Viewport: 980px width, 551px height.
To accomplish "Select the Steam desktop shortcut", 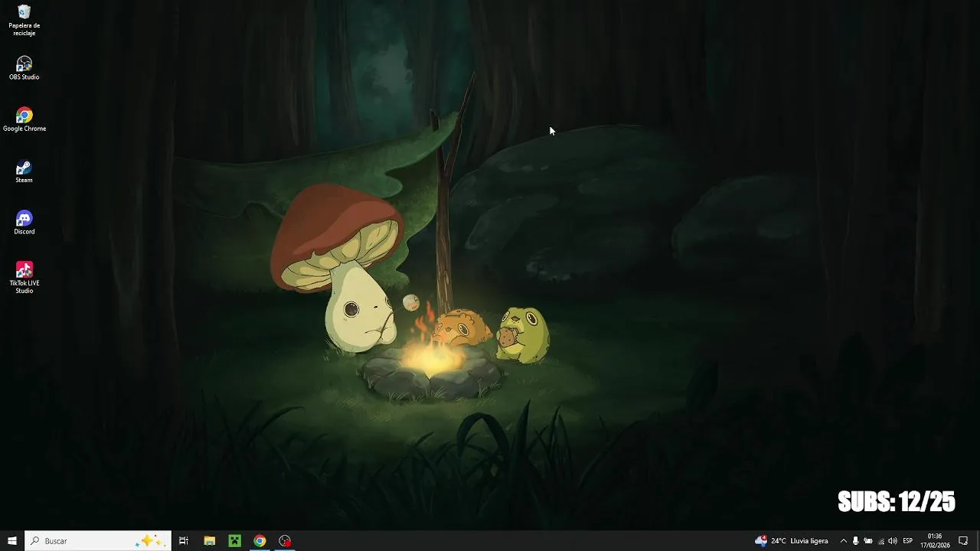I will (24, 171).
